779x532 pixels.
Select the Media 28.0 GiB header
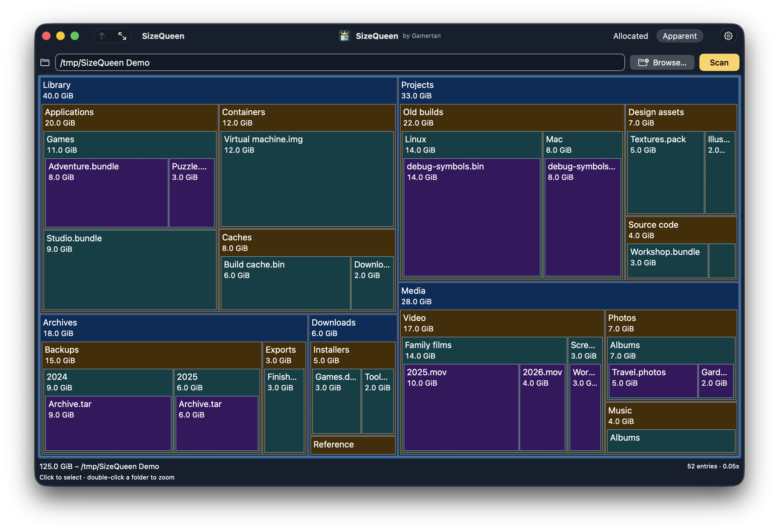[x=569, y=296]
